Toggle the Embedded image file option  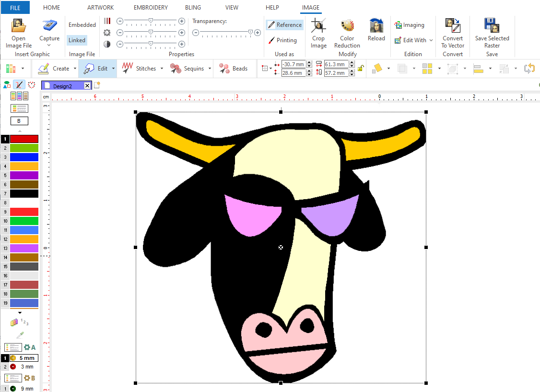[x=82, y=25]
